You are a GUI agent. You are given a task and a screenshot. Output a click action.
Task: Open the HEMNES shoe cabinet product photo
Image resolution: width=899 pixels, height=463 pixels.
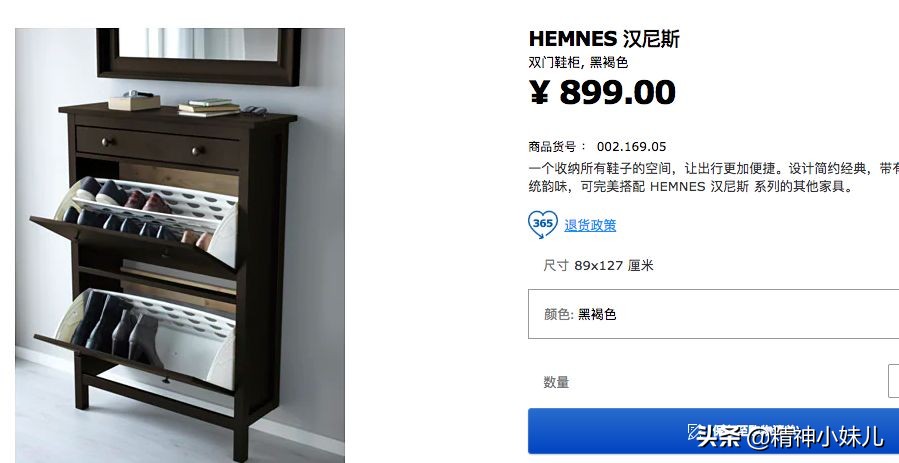180,245
